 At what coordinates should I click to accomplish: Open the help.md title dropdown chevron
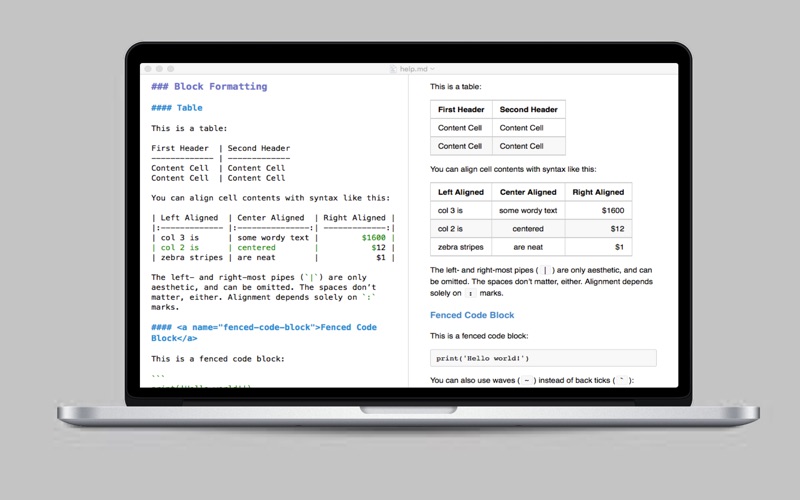(433, 69)
